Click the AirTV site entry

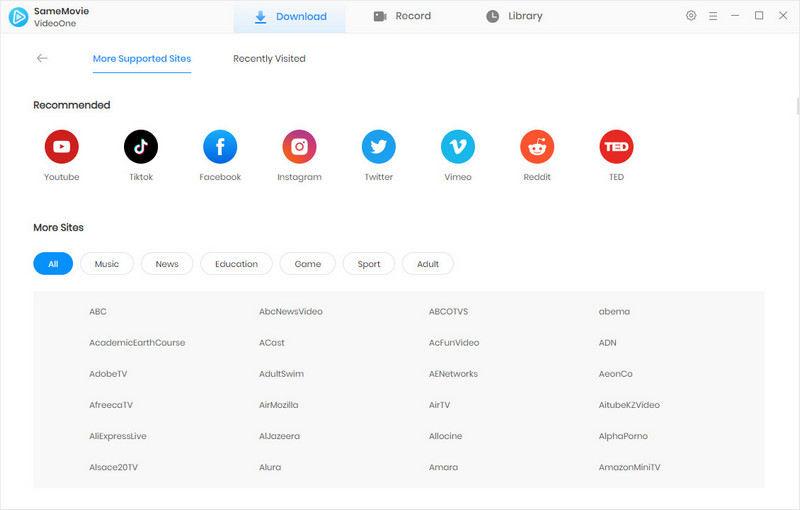point(439,405)
